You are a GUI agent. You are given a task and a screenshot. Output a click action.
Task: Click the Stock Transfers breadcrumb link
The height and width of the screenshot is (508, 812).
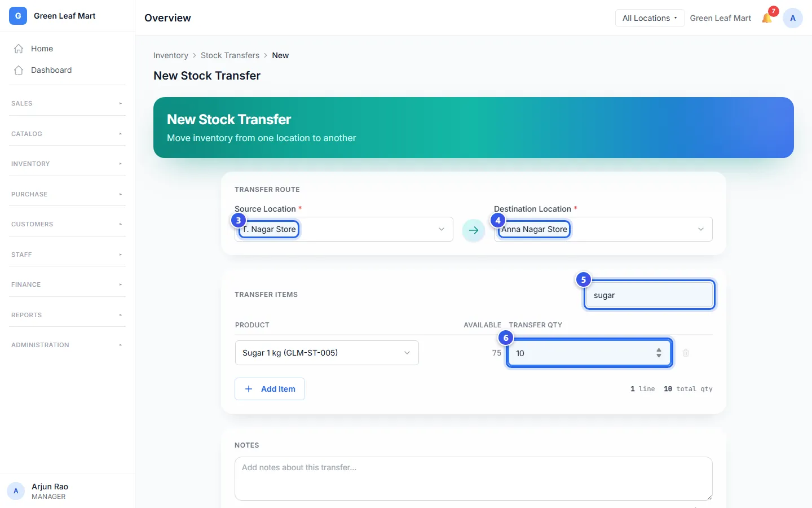pyautogui.click(x=230, y=55)
